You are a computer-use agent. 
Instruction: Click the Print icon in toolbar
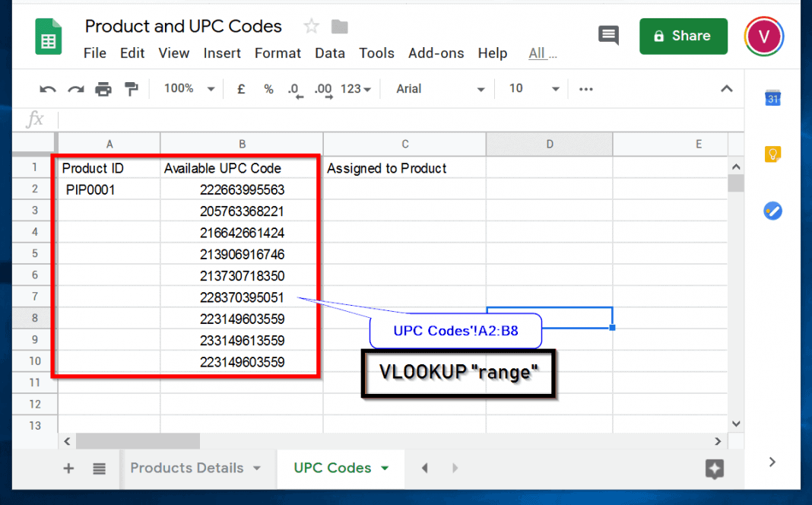(x=103, y=89)
